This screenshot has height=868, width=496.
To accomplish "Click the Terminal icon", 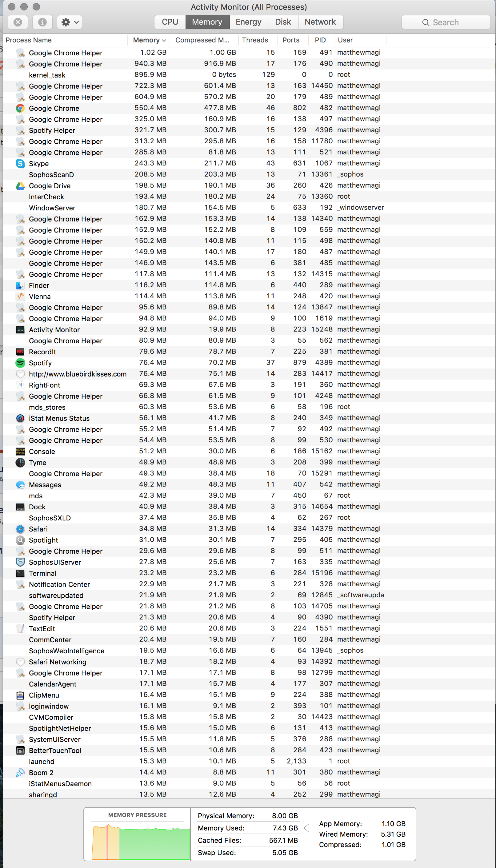I will 20,573.
